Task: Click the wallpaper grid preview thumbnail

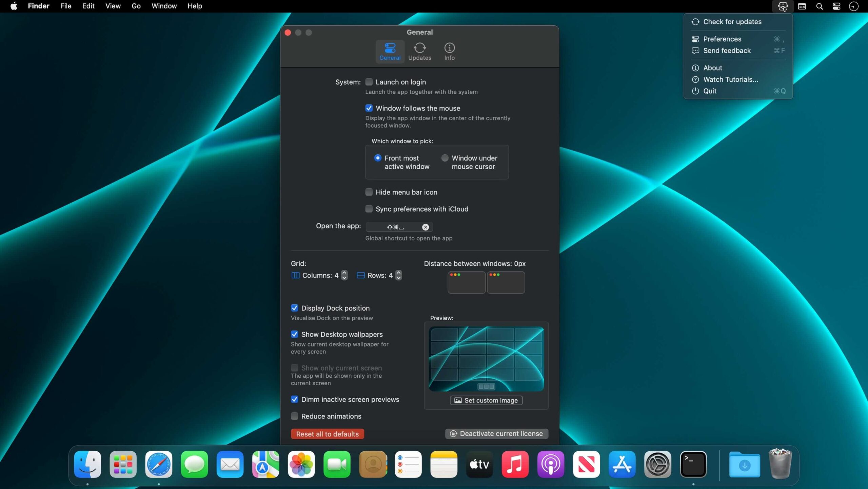Action: (x=486, y=358)
